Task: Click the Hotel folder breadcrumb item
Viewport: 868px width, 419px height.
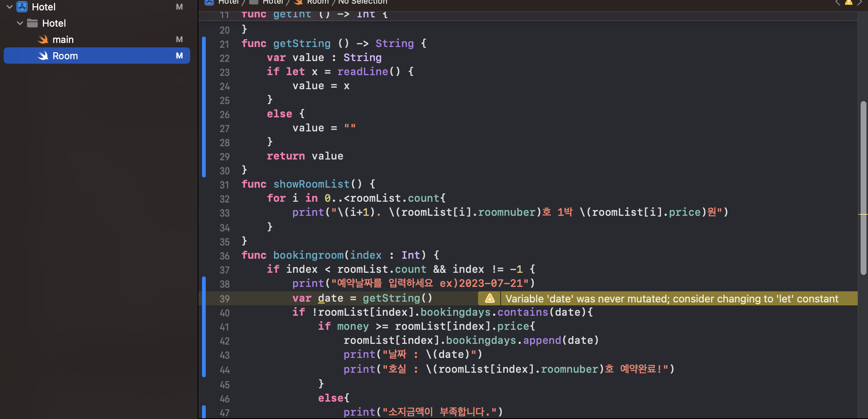Action: pos(272,2)
